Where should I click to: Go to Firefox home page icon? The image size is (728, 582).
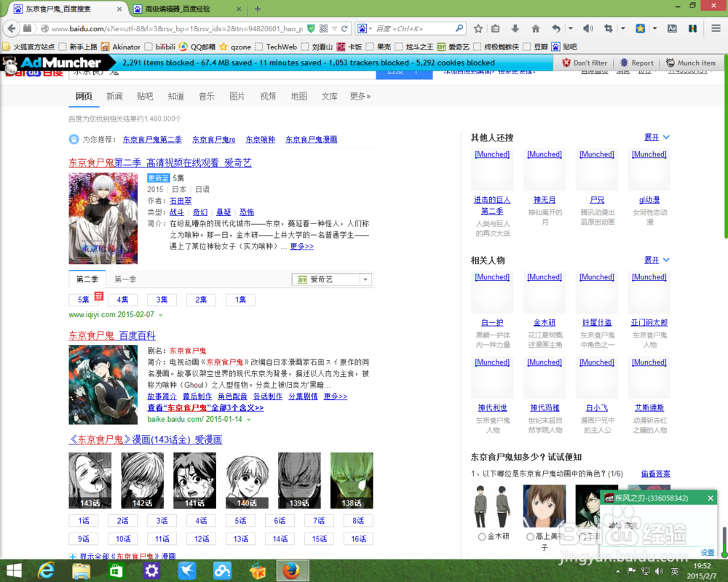pos(535,28)
